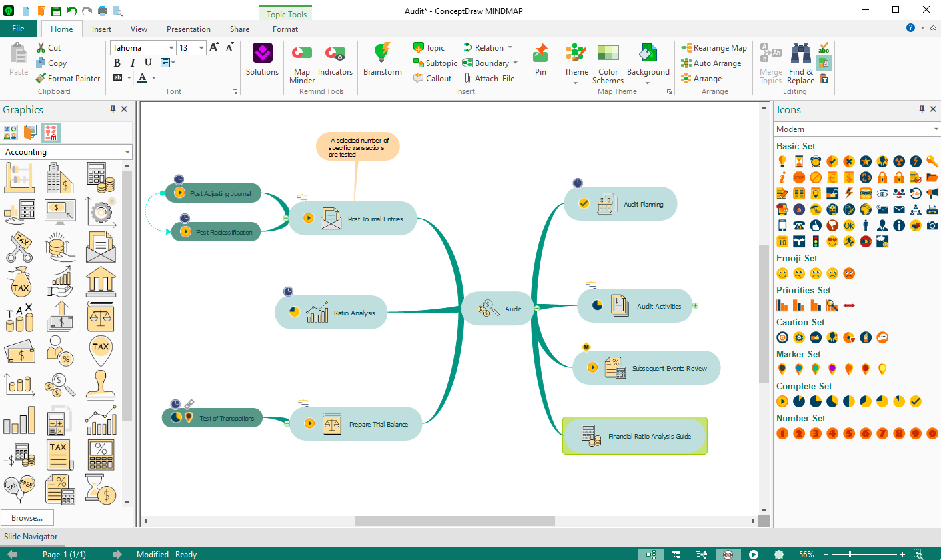941x560 pixels.
Task: Open the Help icon at top right
Action: click(910, 28)
